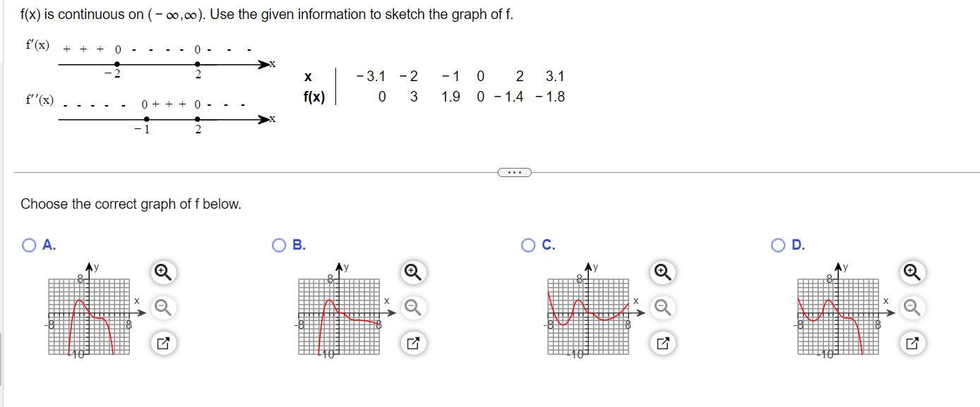980x407 pixels.
Task: Zoom in on option D's graph using the magnifier
Action: click(x=913, y=271)
